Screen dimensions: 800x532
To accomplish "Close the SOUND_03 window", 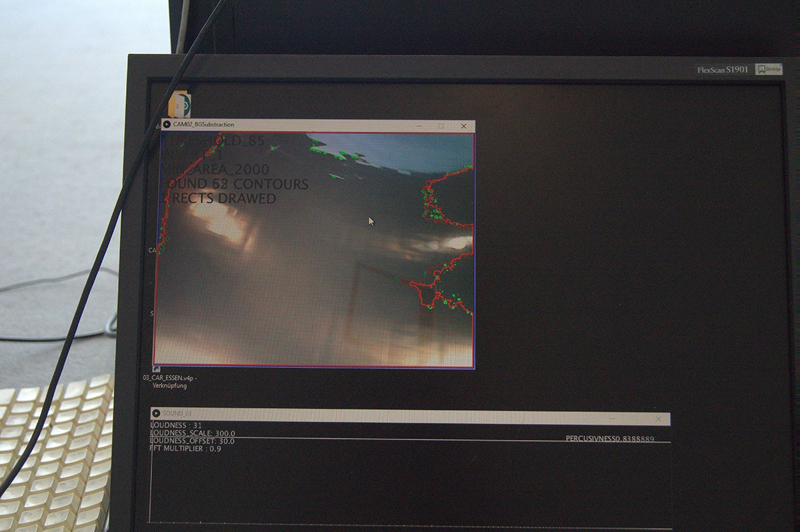I will pyautogui.click(x=658, y=419).
